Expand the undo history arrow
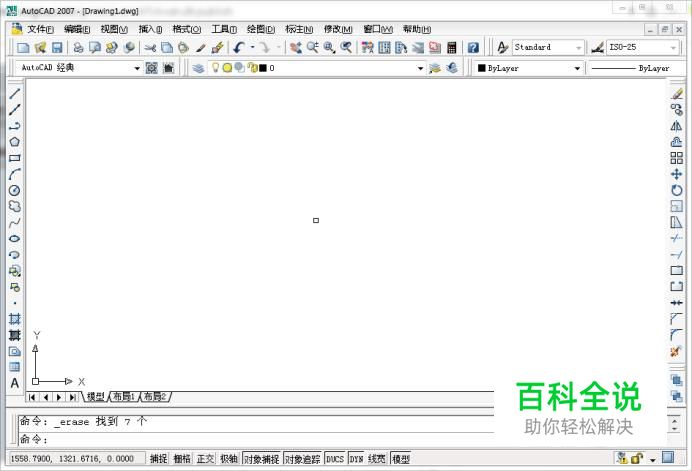The width and height of the screenshot is (692, 471). [x=252, y=47]
